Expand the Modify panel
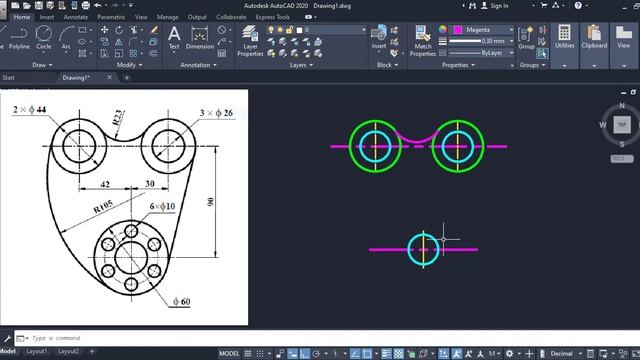 click(129, 65)
